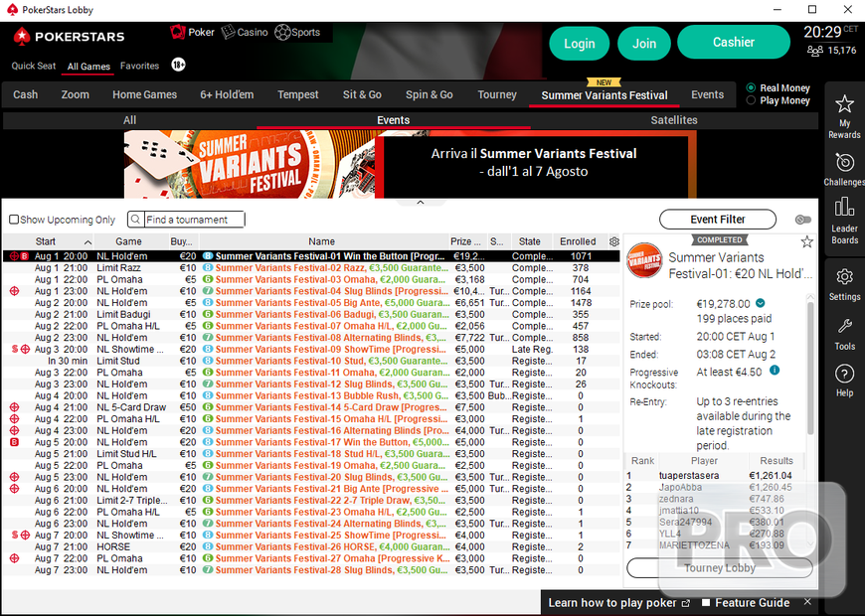This screenshot has width=865, height=616.
Task: Open Help question mark icon
Action: 844,374
